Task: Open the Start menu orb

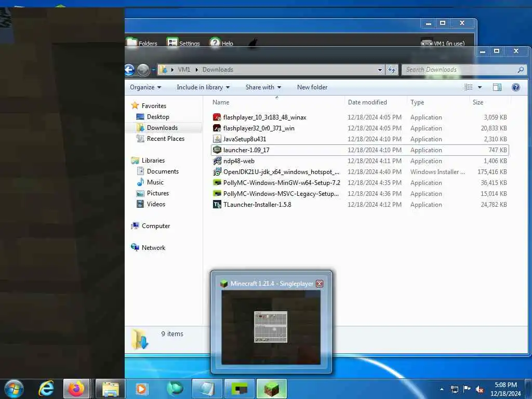Action: [x=14, y=389]
